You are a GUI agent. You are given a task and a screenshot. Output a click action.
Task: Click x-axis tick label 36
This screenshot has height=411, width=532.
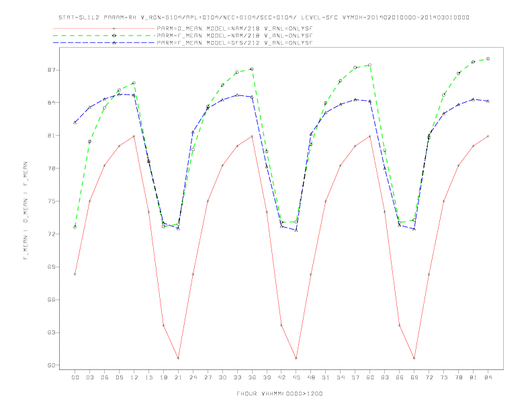pos(252,377)
